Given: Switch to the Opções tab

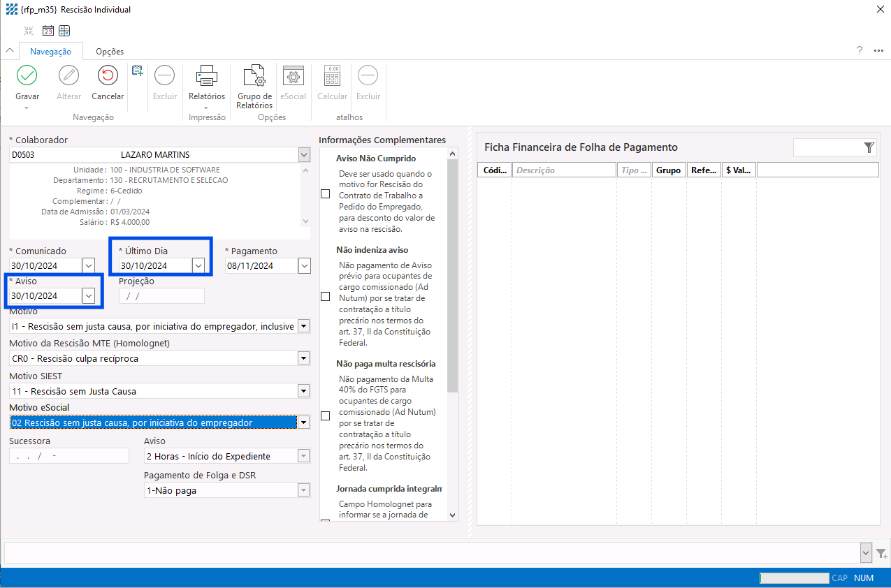Looking at the screenshot, I should (110, 52).
